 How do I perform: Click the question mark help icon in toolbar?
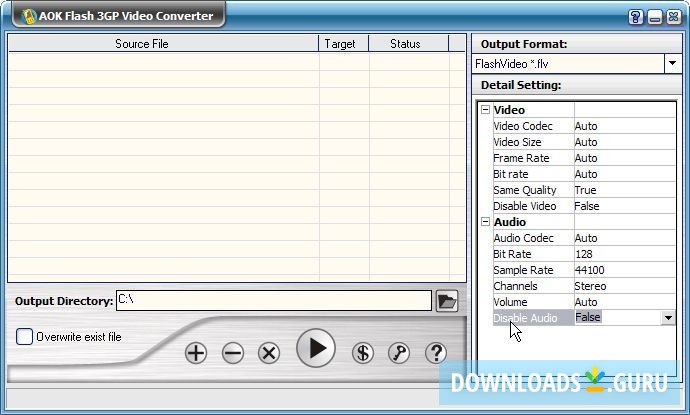[436, 353]
